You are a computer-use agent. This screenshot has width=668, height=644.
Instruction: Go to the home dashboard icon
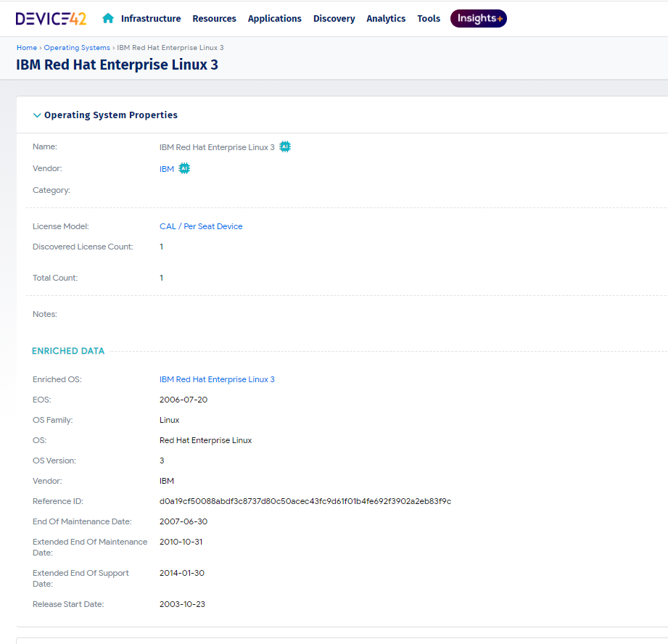(x=108, y=18)
